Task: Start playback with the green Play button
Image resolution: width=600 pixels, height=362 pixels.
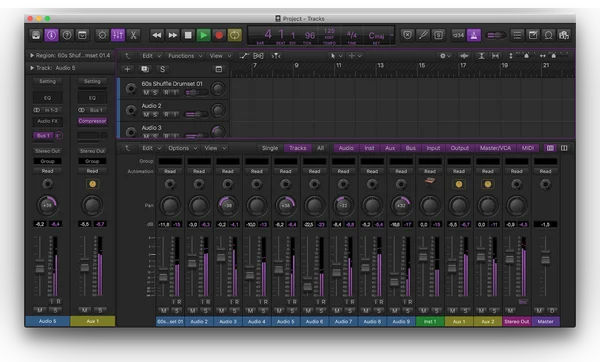Action: (204, 35)
